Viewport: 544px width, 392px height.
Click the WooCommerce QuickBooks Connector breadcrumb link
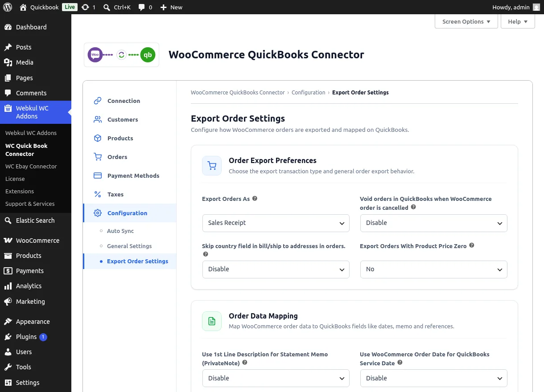pyautogui.click(x=238, y=93)
